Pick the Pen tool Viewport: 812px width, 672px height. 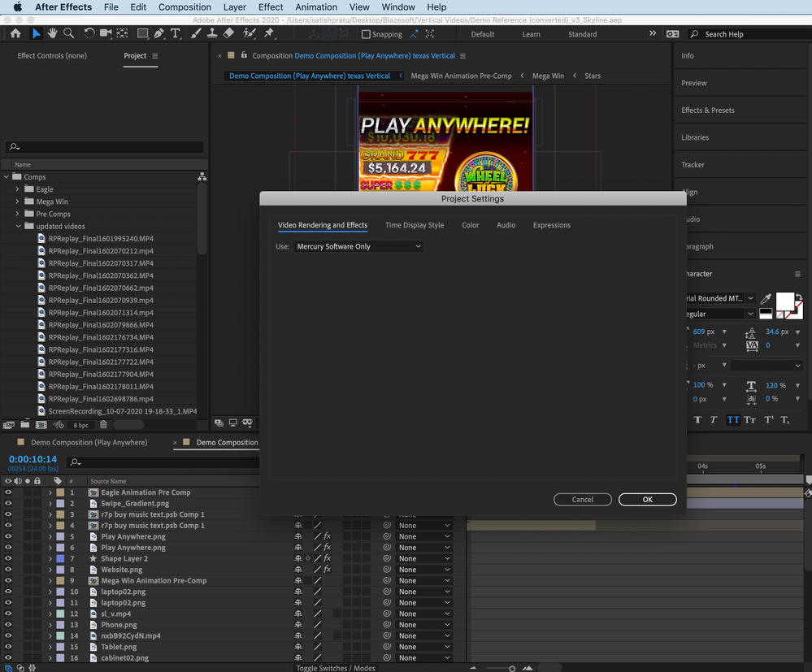159,33
